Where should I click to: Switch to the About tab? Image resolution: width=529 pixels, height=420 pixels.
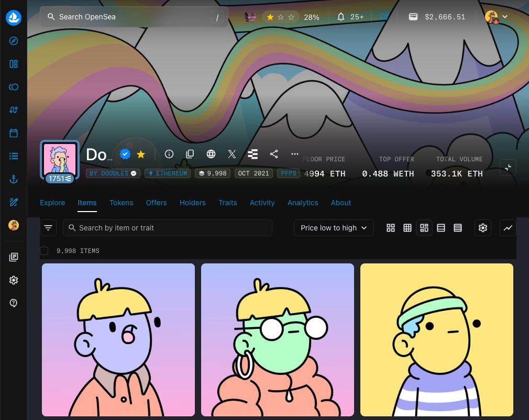pos(341,203)
